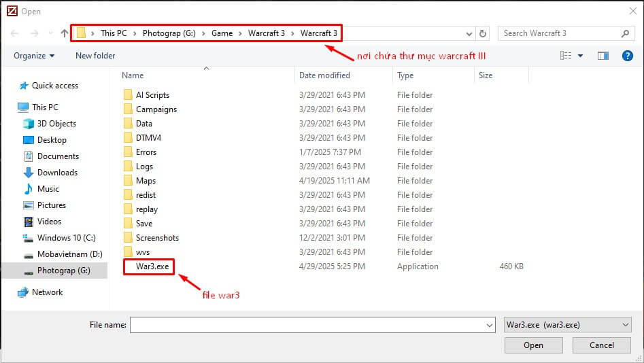Select This PC in the address breadcrumb
644x363 pixels.
[114, 33]
